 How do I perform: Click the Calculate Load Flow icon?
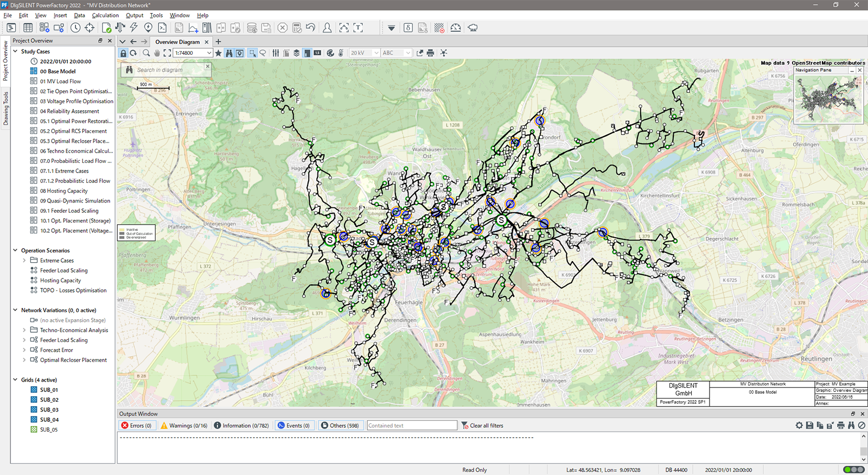pos(120,28)
